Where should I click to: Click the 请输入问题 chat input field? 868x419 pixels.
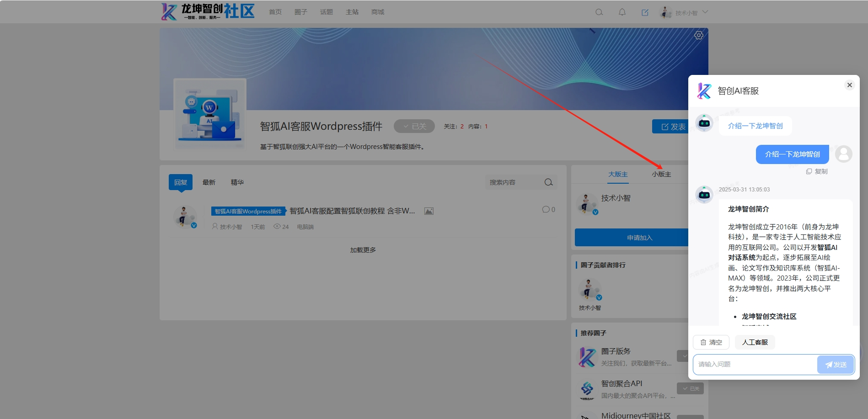pos(755,365)
